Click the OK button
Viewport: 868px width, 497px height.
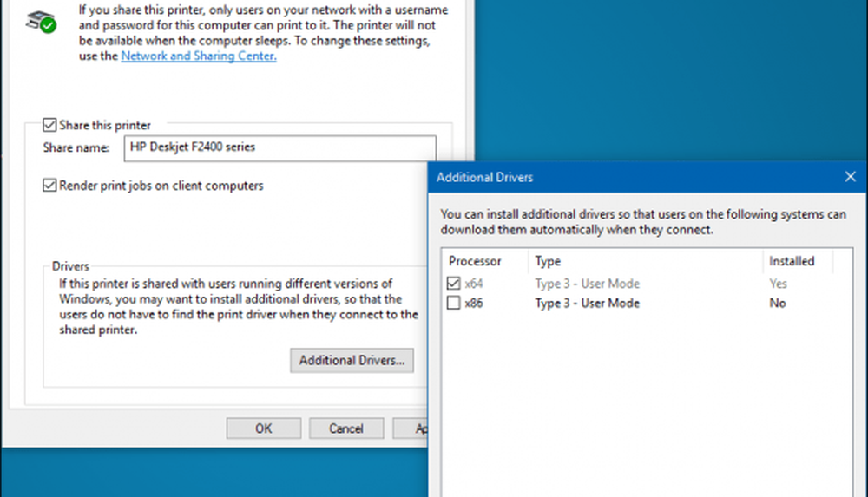click(263, 428)
